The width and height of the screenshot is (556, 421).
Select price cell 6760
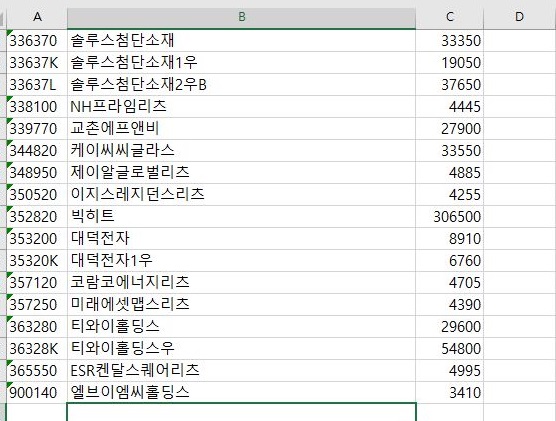(x=450, y=261)
